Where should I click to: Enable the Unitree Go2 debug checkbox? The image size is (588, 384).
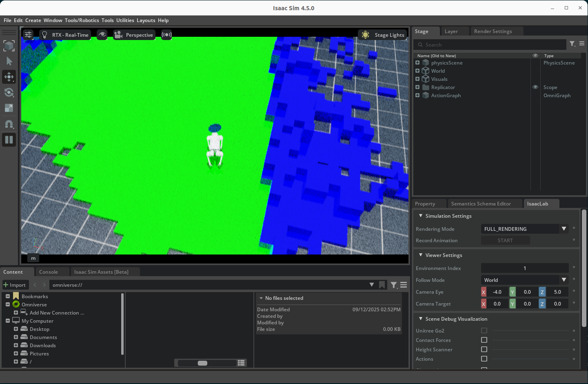484,330
